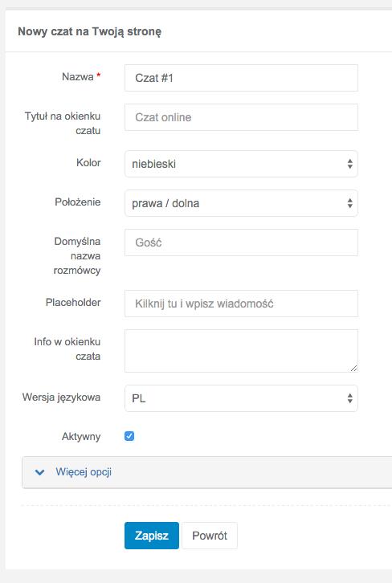Expand the Więcej opcji section
Viewport: 392px width, 583px height.
click(206, 472)
